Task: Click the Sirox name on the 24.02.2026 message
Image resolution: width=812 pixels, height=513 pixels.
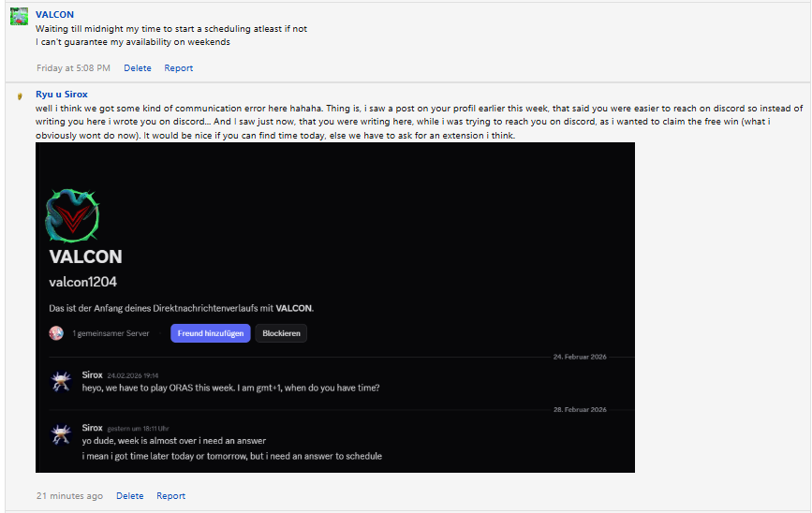Action: (x=92, y=374)
